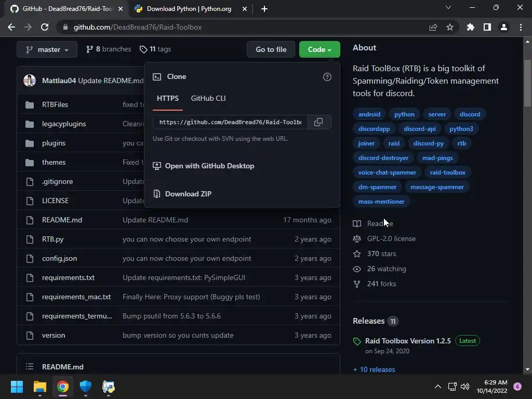Viewport: 532px width, 399px height.
Task: Click the volume speaker icon in the tray
Action: coord(465,387)
